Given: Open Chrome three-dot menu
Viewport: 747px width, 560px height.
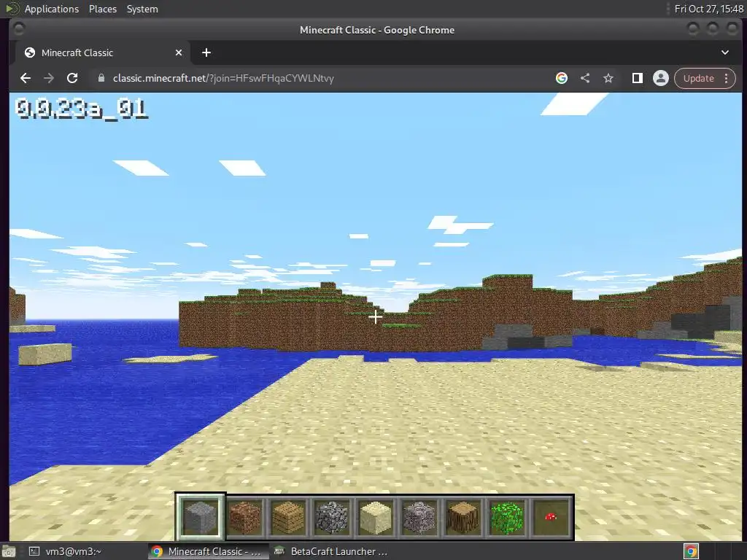Looking at the screenshot, I should (727, 78).
